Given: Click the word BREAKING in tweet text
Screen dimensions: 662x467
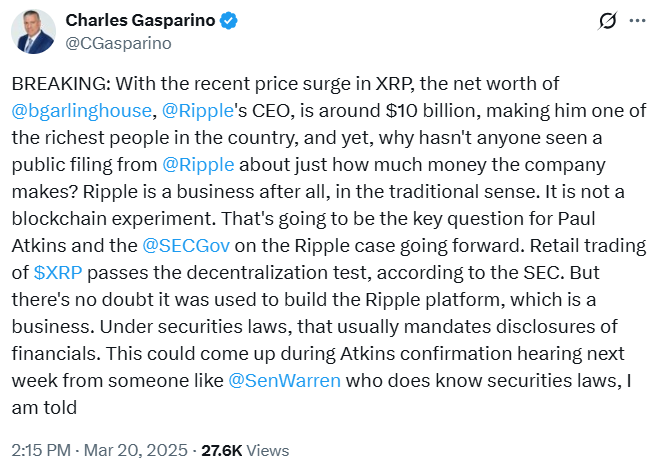Looking at the screenshot, I should coord(60,84).
